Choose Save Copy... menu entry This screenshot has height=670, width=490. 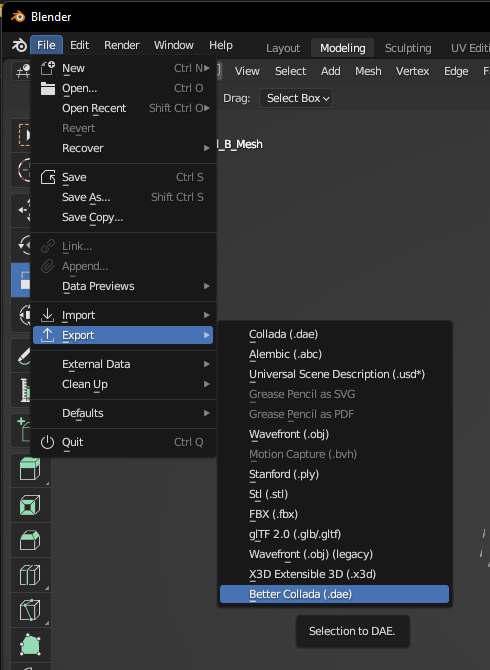(123, 217)
